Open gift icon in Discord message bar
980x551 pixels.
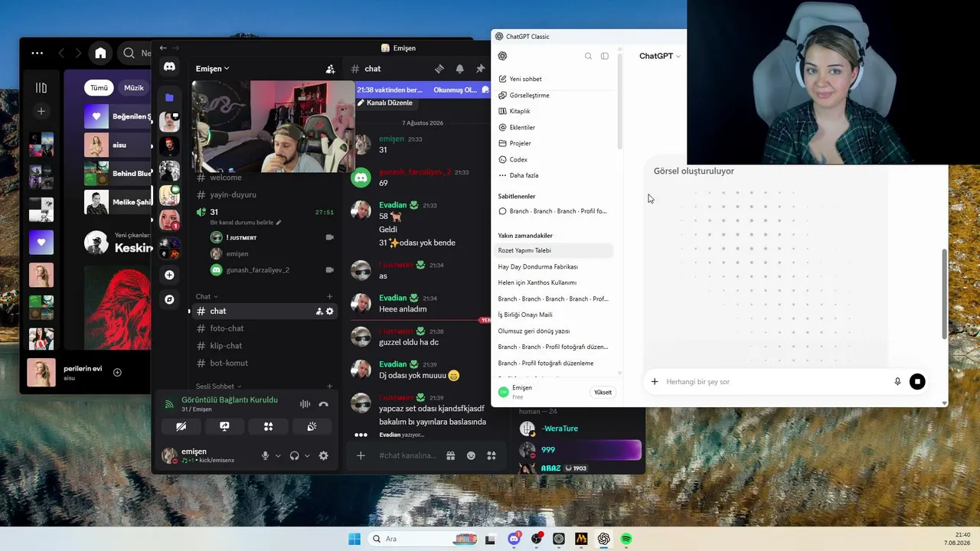coord(451,456)
